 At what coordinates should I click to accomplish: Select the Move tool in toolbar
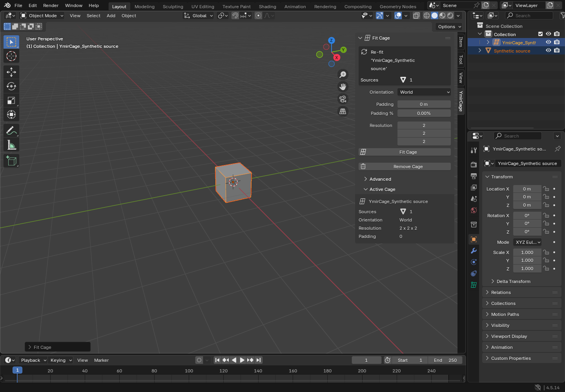(x=11, y=72)
